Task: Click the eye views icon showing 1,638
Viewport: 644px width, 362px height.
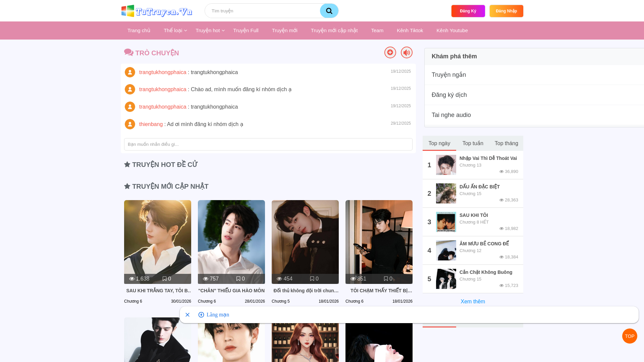Action: 132,279
